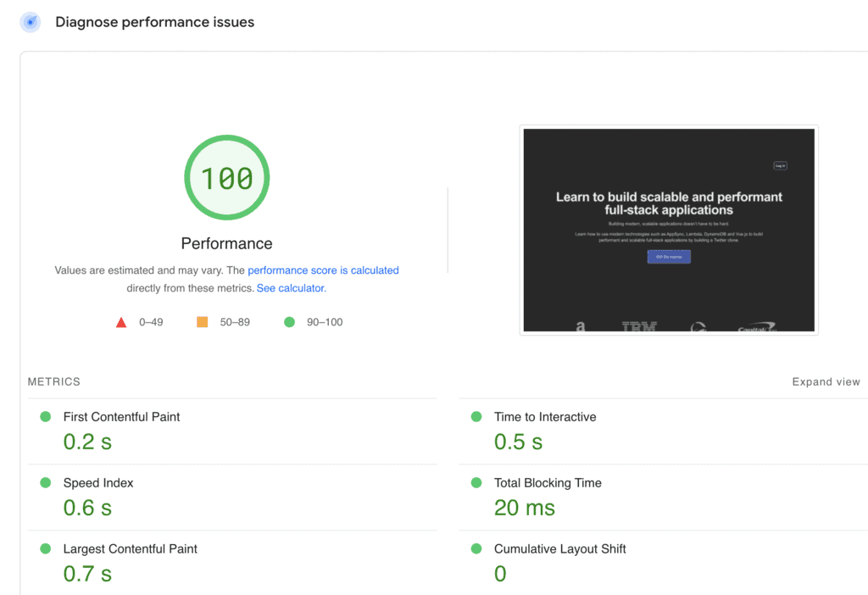Select the First Contentful Paint metric label
Viewport: 868px width, 595px height.
click(121, 417)
